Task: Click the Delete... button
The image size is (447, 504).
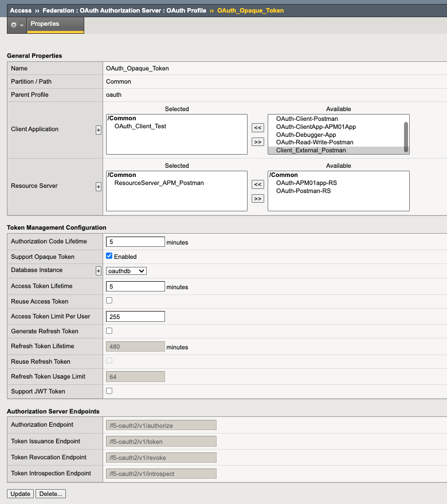Action: 51,494
